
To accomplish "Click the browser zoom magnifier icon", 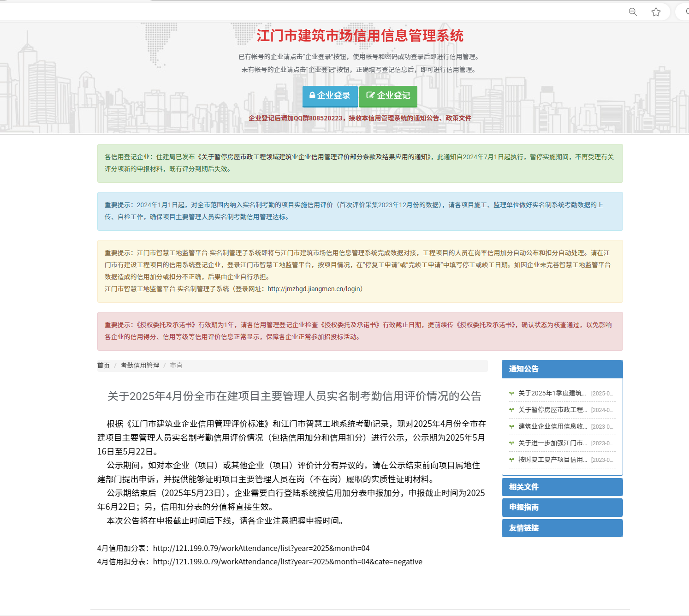I will click(x=633, y=12).
